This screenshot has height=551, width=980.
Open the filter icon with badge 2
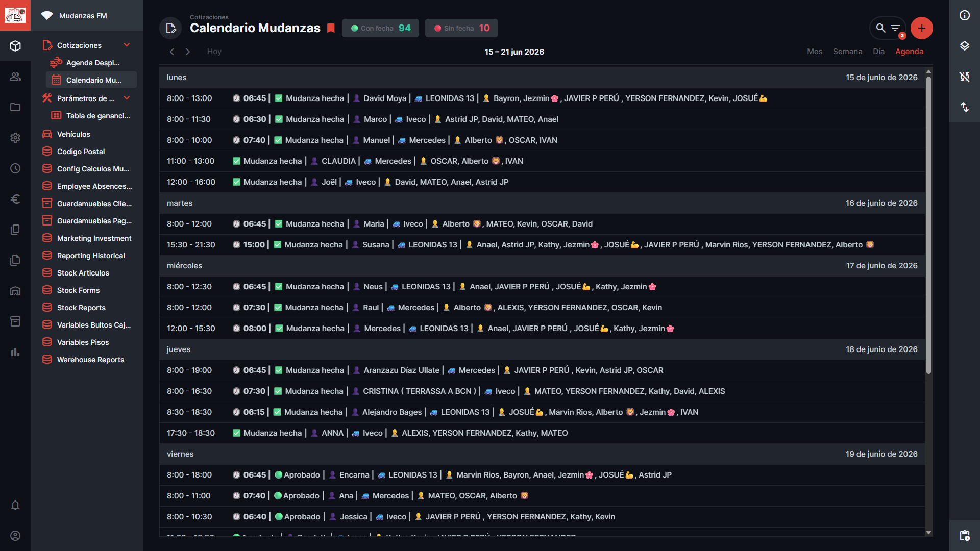896,28
